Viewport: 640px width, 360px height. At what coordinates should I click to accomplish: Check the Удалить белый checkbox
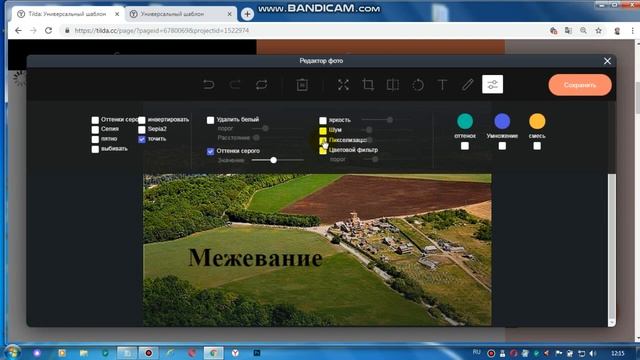(x=210, y=120)
